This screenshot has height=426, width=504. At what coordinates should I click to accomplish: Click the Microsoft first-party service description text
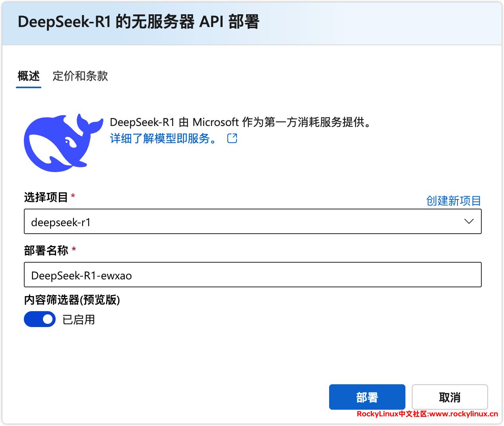(241, 122)
